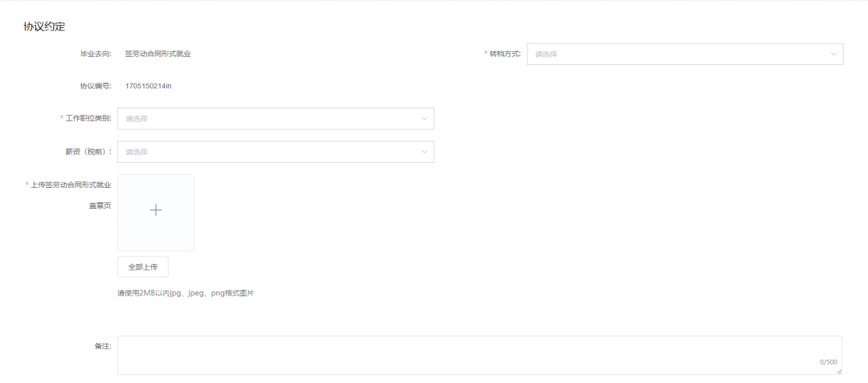This screenshot has width=868, height=383.
Task: Click the 0/500 character counter
Action: point(828,362)
